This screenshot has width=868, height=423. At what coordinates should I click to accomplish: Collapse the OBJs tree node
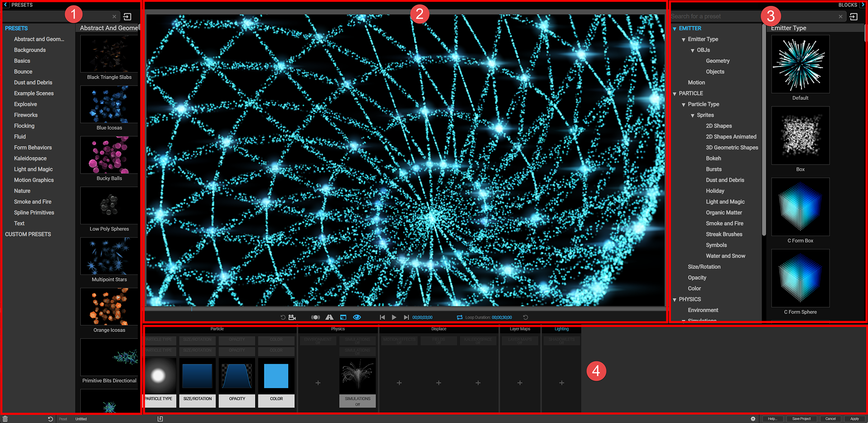click(693, 51)
